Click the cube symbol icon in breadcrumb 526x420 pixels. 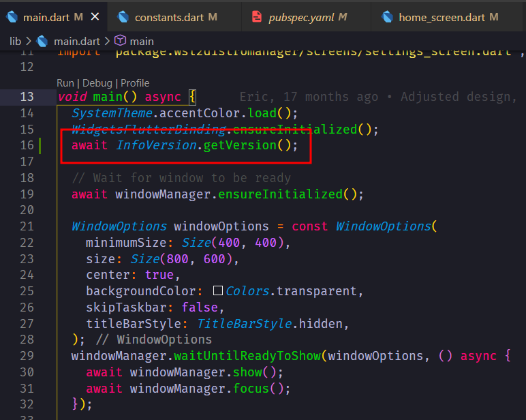120,41
